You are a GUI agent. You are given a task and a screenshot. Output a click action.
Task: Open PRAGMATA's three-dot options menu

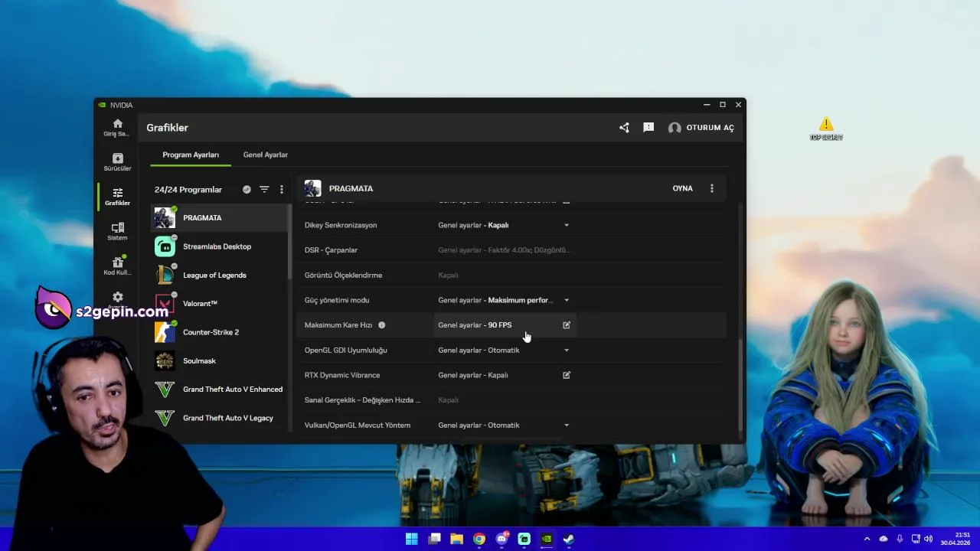[711, 188]
